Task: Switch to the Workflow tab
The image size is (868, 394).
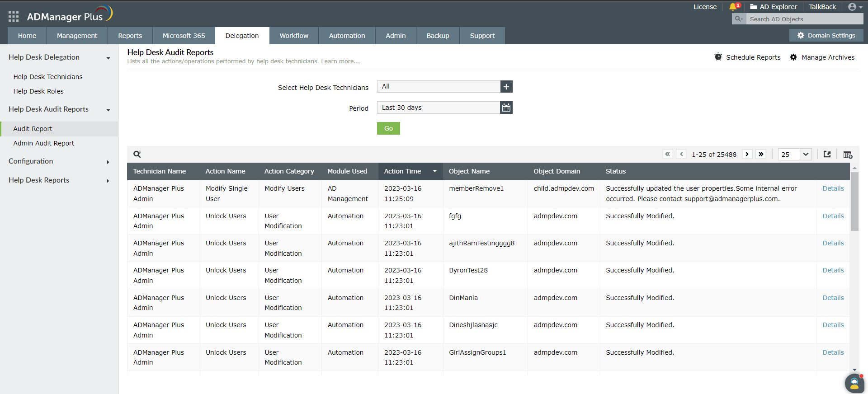Action: (294, 36)
